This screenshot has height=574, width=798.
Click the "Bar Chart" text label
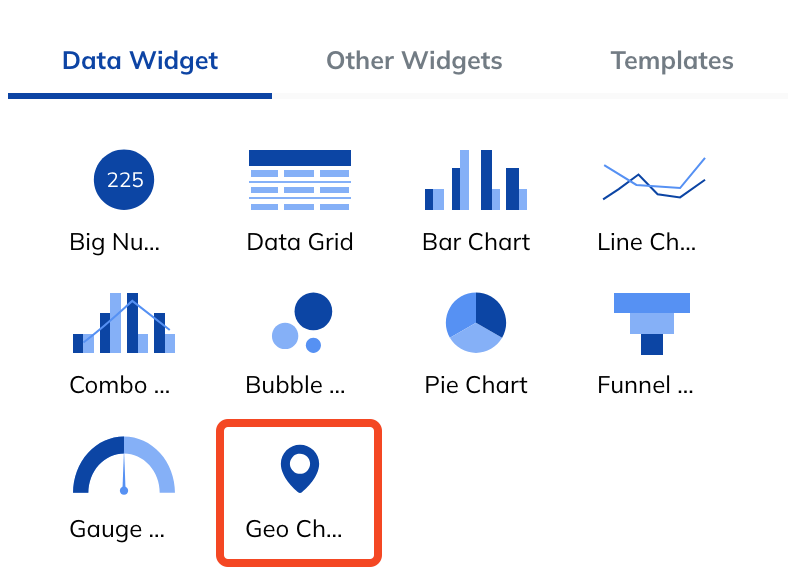476,242
